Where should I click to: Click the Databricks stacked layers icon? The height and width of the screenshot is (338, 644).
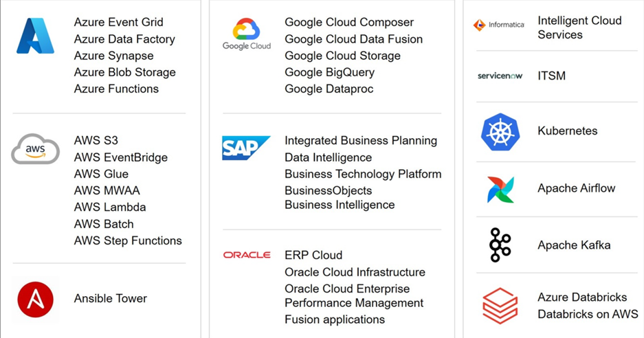pyautogui.click(x=500, y=306)
